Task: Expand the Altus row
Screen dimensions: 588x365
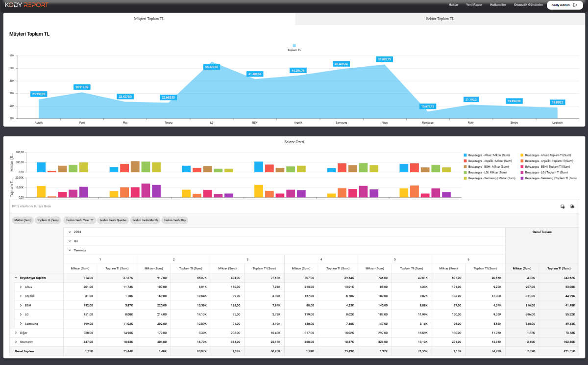Action: pyautogui.click(x=21, y=287)
